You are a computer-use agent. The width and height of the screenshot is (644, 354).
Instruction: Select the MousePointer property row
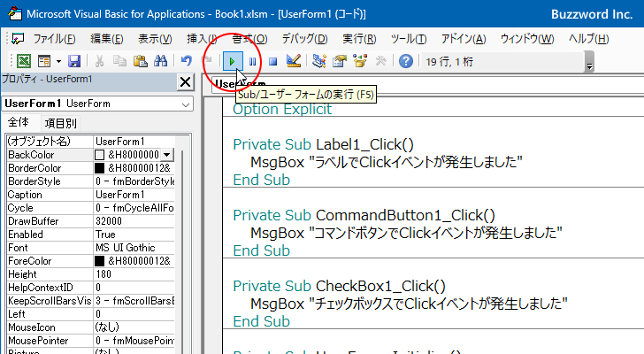point(90,341)
